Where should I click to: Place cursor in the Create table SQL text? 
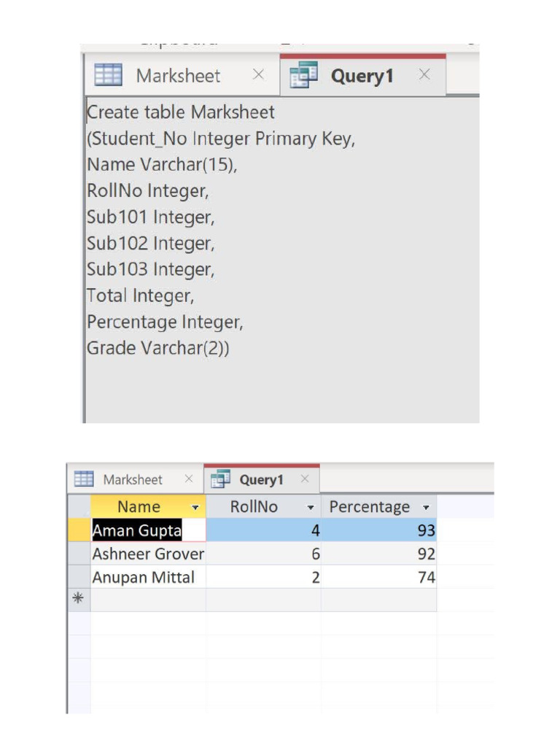181,112
